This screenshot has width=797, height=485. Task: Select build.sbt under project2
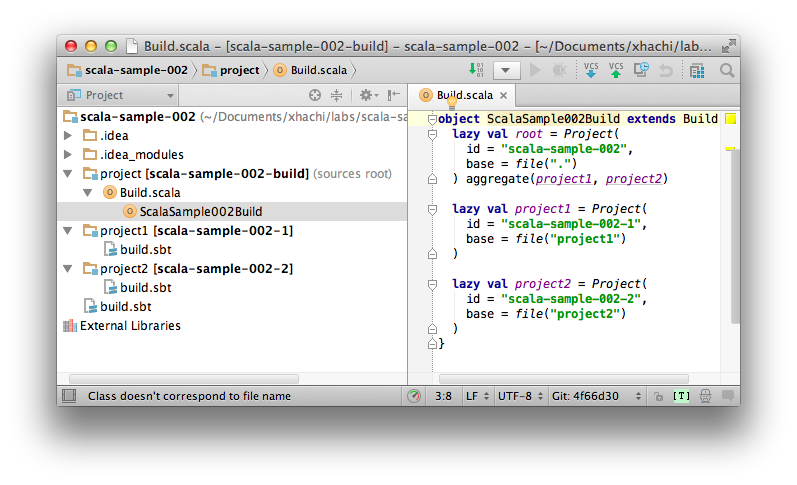[x=138, y=288]
